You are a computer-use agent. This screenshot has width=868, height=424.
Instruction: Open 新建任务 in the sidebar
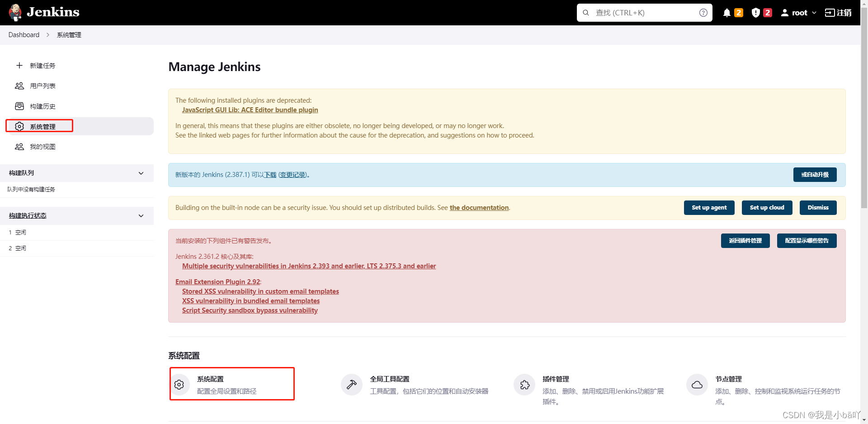pos(42,66)
